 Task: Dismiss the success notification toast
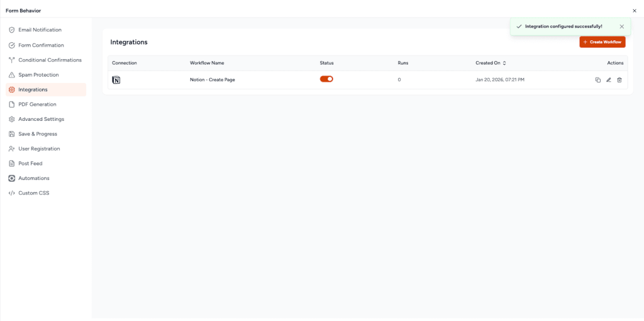pyautogui.click(x=622, y=26)
